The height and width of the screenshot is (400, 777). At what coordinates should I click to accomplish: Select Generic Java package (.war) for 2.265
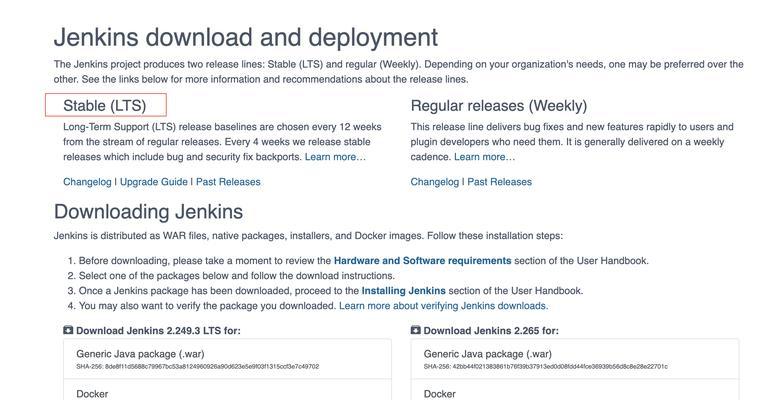(x=575, y=359)
